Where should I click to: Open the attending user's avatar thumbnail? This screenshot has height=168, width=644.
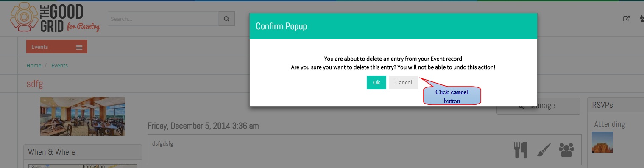point(602,142)
